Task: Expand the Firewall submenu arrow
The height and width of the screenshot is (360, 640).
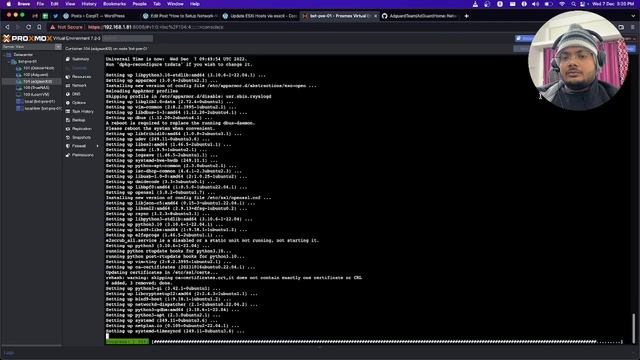Action: coord(97,146)
